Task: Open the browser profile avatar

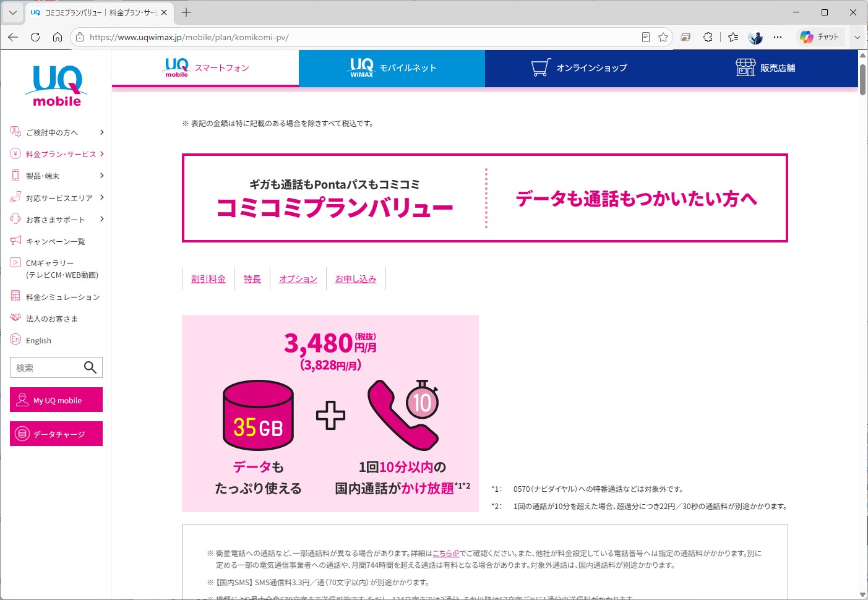Action: click(755, 37)
